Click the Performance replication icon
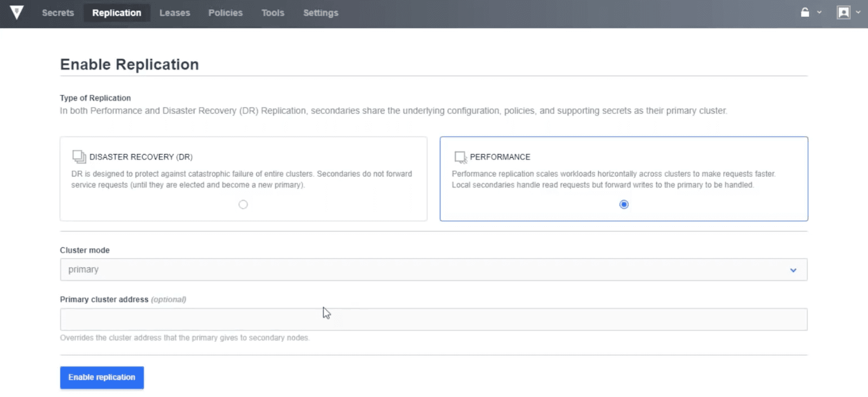The height and width of the screenshot is (397, 868). tap(461, 157)
